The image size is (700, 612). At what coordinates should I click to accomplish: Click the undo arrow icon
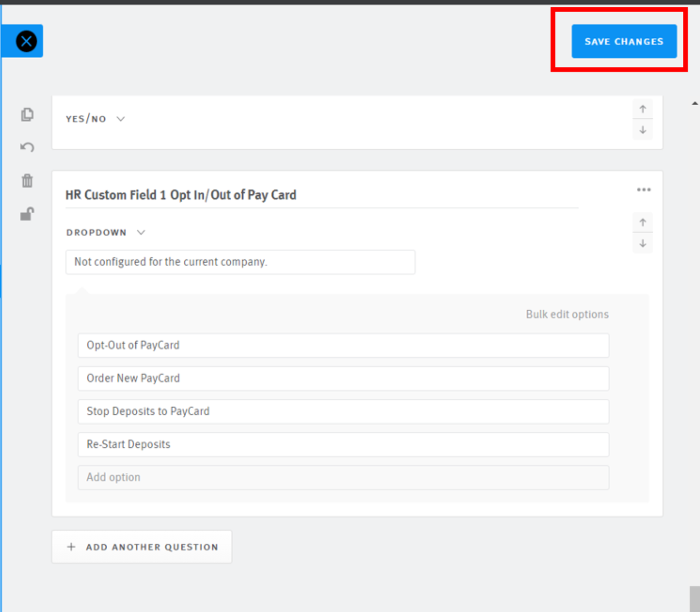pos(27,147)
